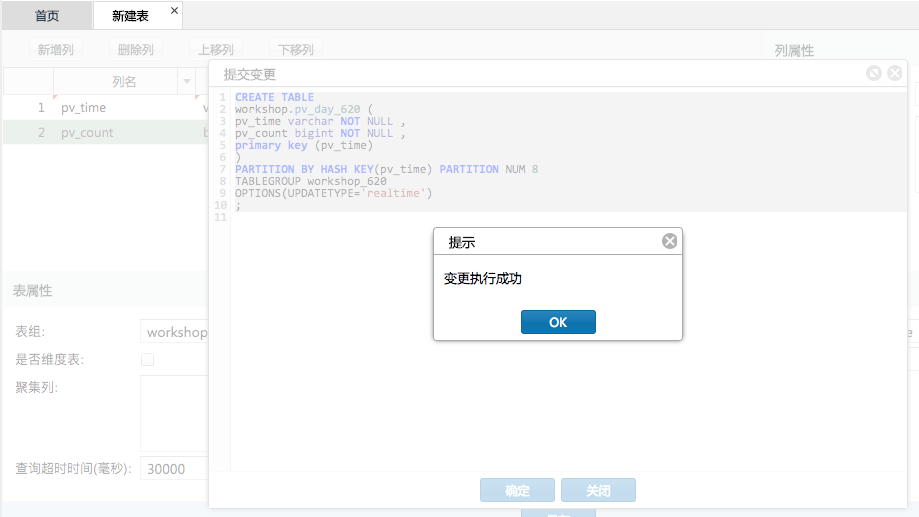This screenshot has width=919, height=517.
Task: Close the 新建表 tab
Action: (174, 11)
